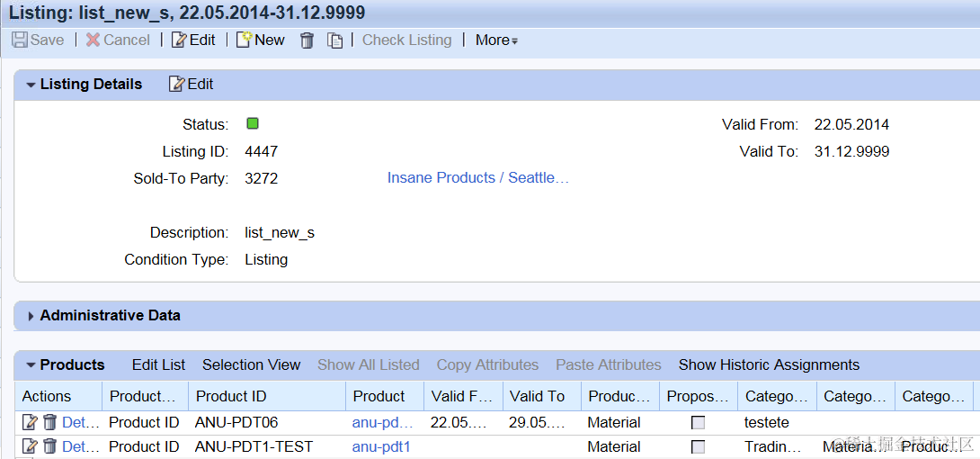Image resolution: width=980 pixels, height=459 pixels.
Task: Click edit icon for ANU-PDT06 row
Action: (x=30, y=422)
